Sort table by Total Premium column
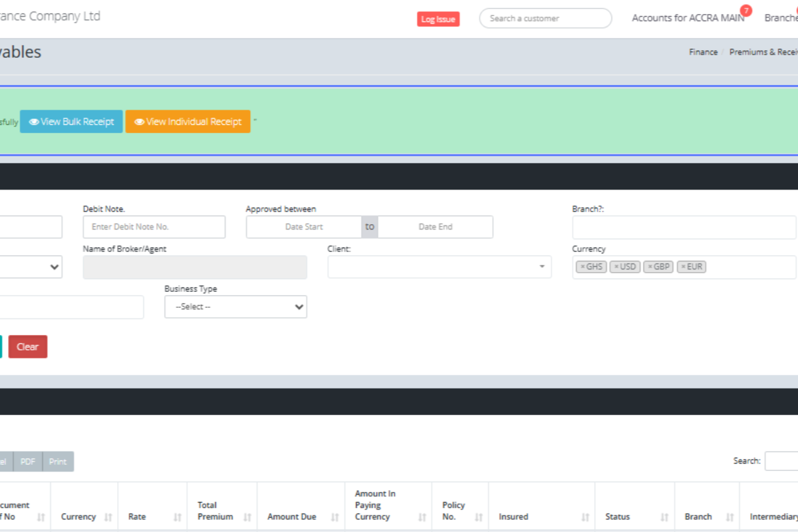Screen dimensions: 798x532 click(x=247, y=517)
